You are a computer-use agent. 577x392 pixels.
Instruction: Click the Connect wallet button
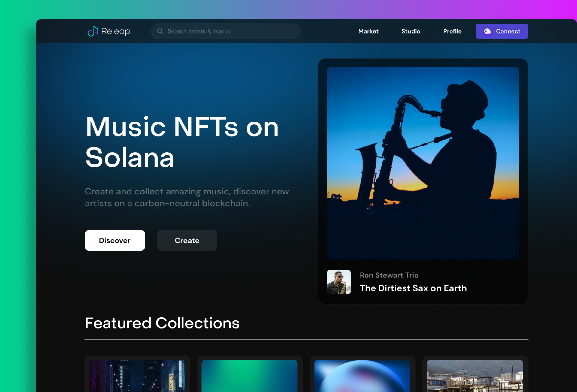click(502, 31)
